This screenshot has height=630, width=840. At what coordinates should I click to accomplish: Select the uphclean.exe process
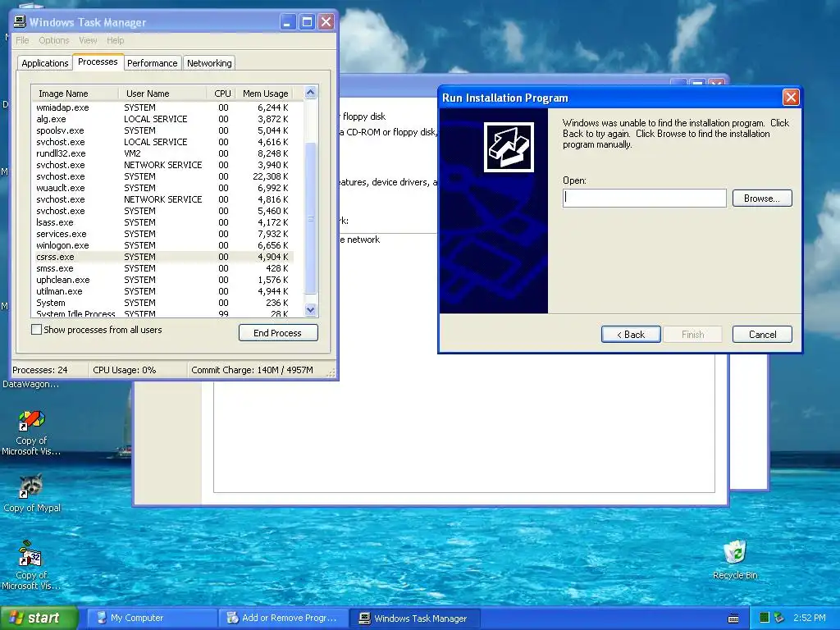pyautogui.click(x=164, y=280)
